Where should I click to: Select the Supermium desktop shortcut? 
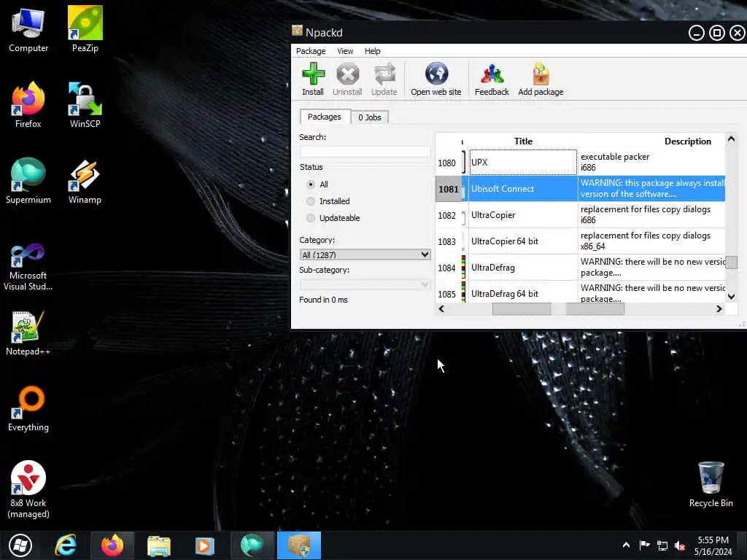pyautogui.click(x=28, y=182)
